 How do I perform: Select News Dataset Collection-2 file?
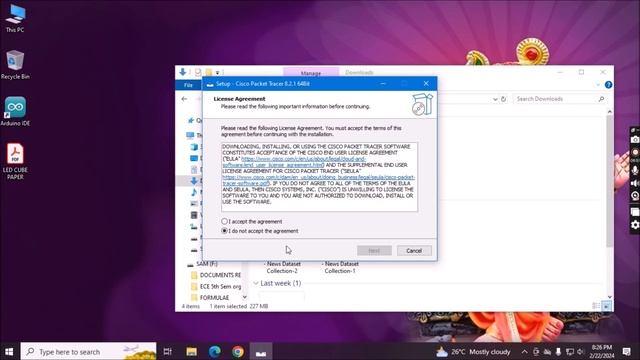click(282, 267)
